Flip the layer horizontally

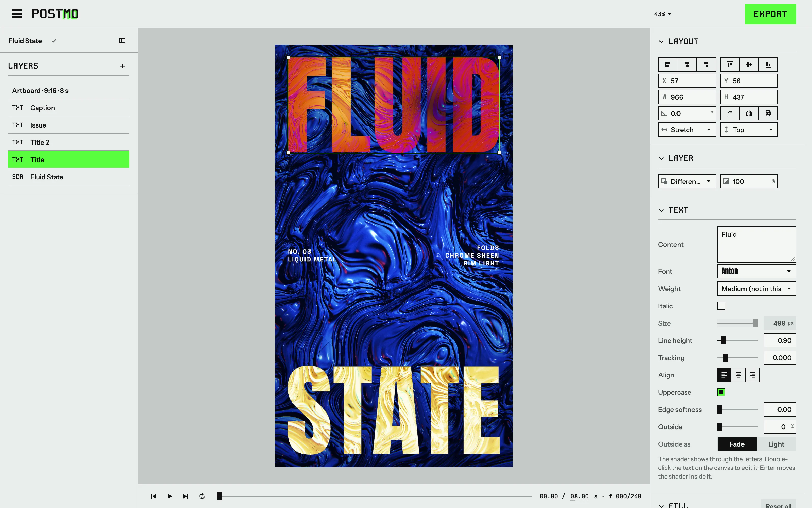pos(749,114)
